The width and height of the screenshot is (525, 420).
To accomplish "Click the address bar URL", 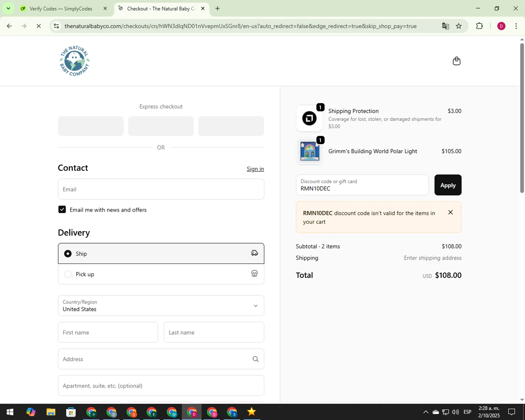I will pyautogui.click(x=240, y=26).
